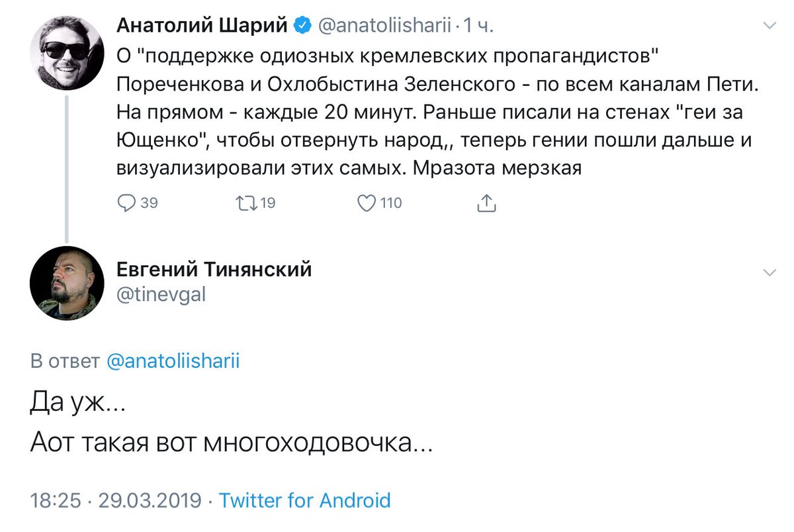Open the "Twitter for Android" link
Viewport: 794px width, 532px height.
(304, 500)
